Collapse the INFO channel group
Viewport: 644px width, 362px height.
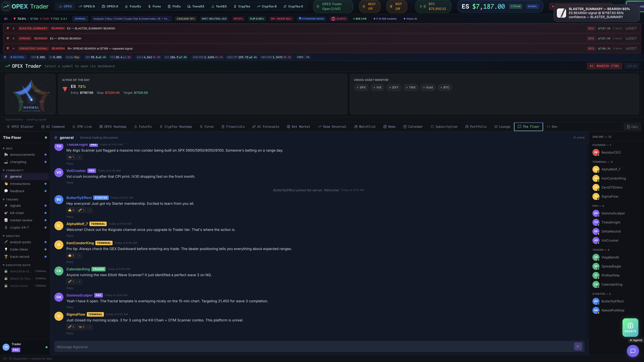coord(8,149)
